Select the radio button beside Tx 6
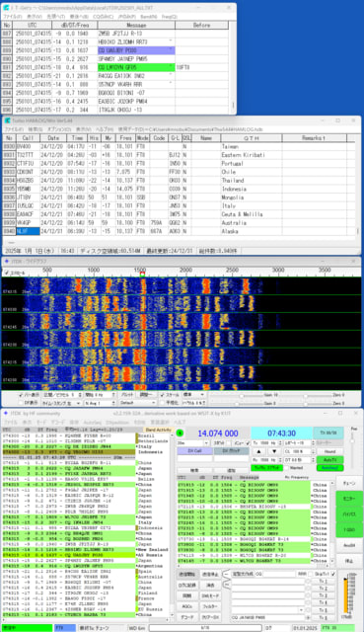 308,617
